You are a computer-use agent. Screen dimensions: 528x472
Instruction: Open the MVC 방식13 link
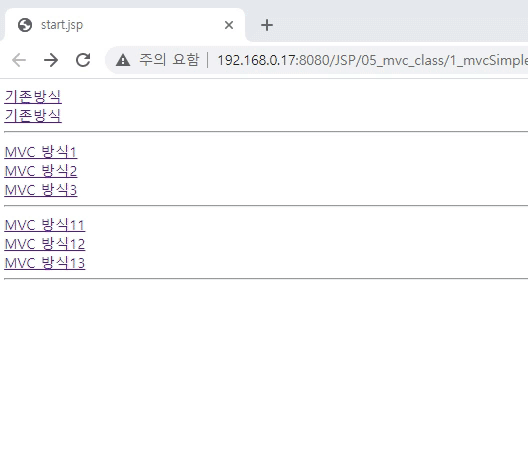pos(45,263)
